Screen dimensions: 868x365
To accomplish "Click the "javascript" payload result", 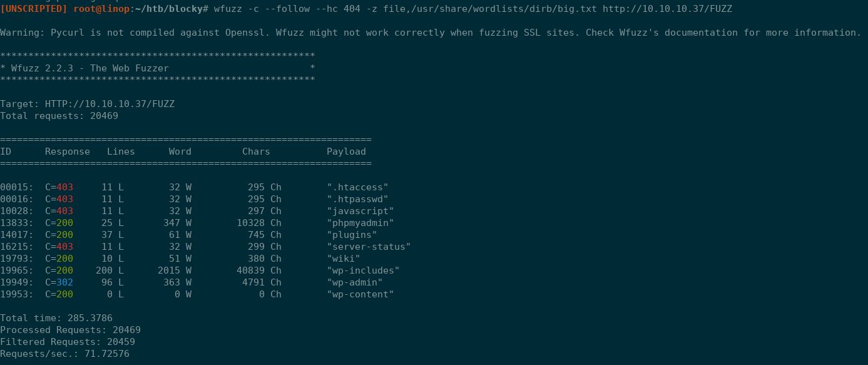I will (360, 211).
